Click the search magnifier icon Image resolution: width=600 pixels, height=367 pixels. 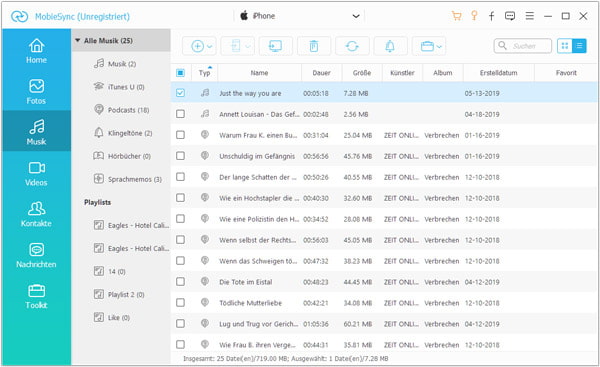502,46
